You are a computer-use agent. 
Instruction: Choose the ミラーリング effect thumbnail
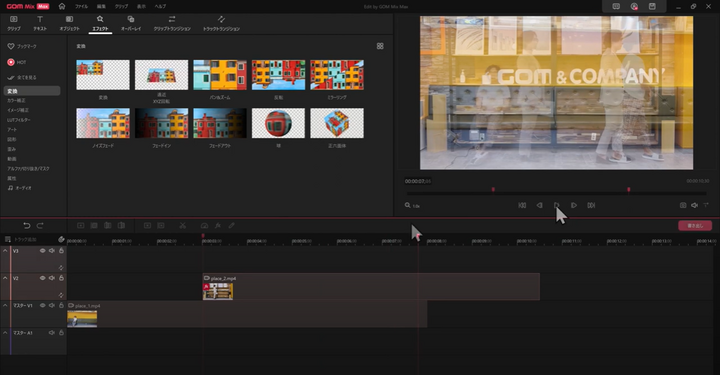(x=337, y=75)
